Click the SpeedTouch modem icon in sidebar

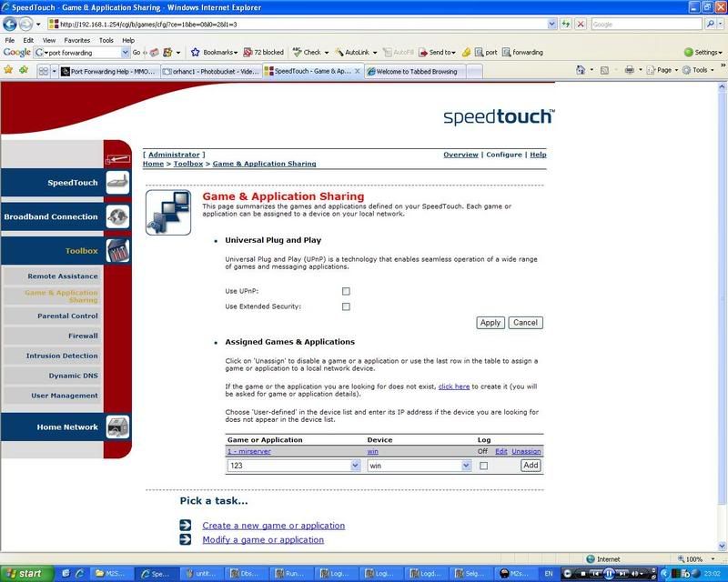click(x=117, y=182)
